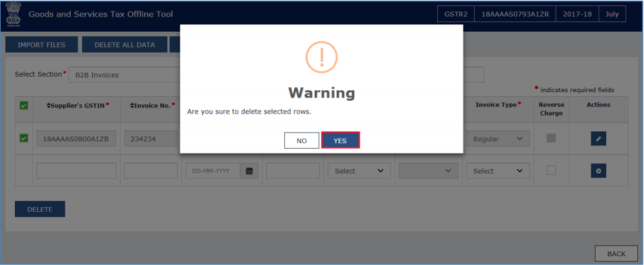
Task: Click the DELETE ALL DATA button
Action: coord(125,44)
